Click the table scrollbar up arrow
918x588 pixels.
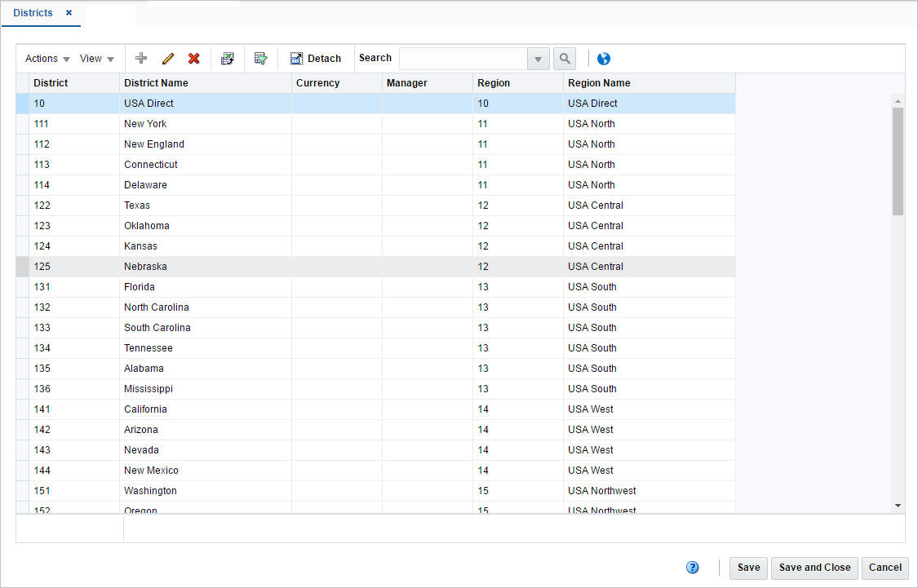tap(898, 101)
